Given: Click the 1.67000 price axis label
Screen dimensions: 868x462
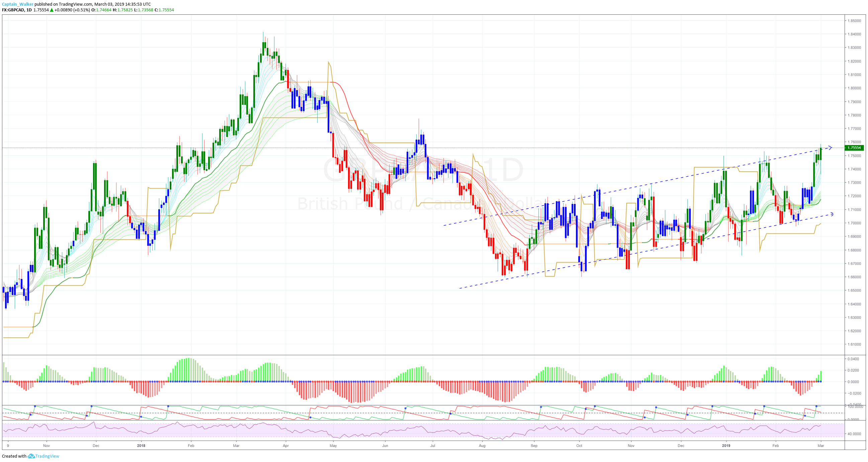Looking at the screenshot, I should click(x=854, y=264).
